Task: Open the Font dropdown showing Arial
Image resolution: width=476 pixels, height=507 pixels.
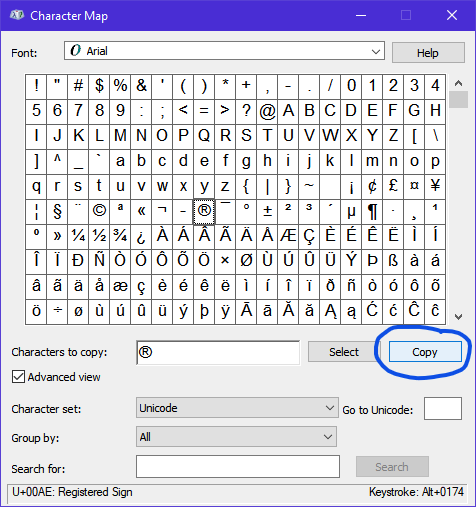Action: click(x=224, y=51)
